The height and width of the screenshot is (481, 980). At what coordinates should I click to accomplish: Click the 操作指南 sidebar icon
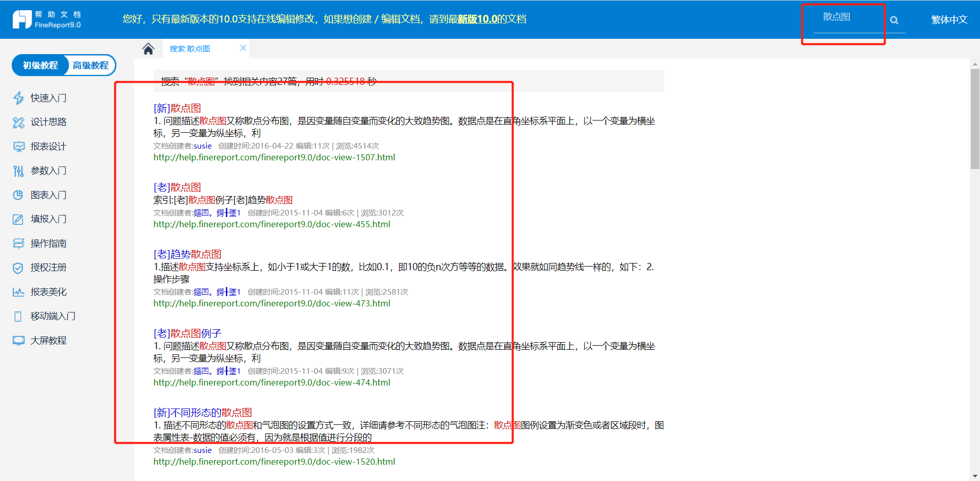[x=18, y=244]
